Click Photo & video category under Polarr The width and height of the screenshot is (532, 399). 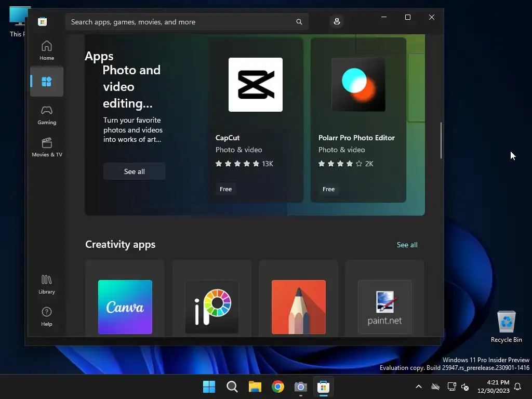pos(341,150)
